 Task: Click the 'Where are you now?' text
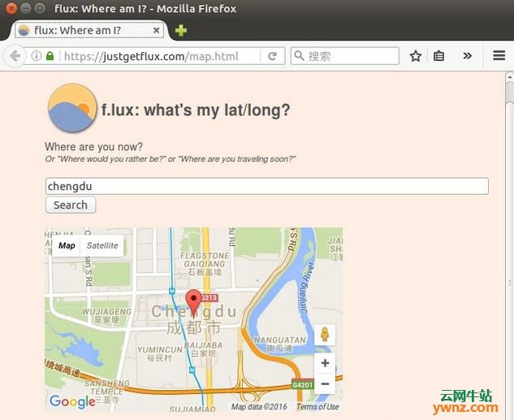point(93,146)
